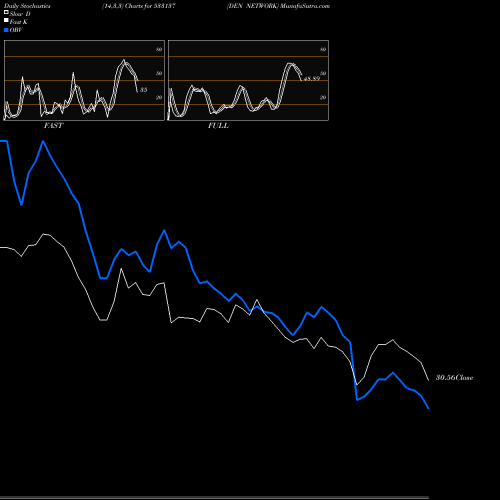Viewport: 500px width, 500px height.
Task: Click the '35' value in FAST chart
Action: 143,90
